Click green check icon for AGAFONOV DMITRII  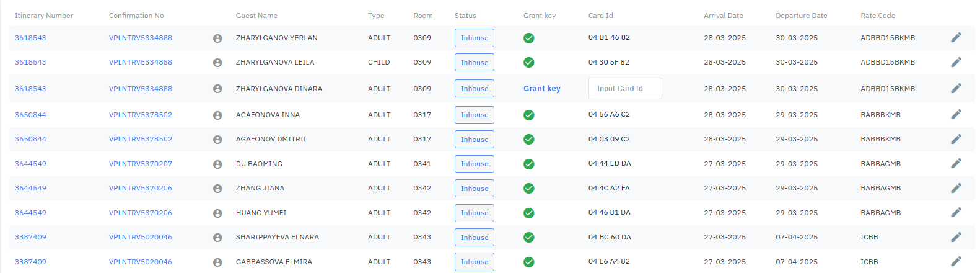[528, 140]
